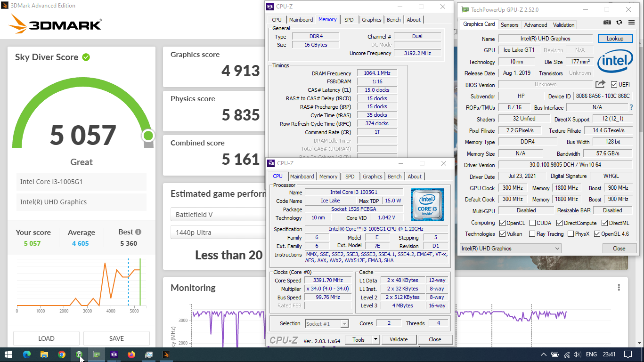Launch Microsoft Edge from the taskbar
The width and height of the screenshot is (644, 362).
(x=26, y=354)
